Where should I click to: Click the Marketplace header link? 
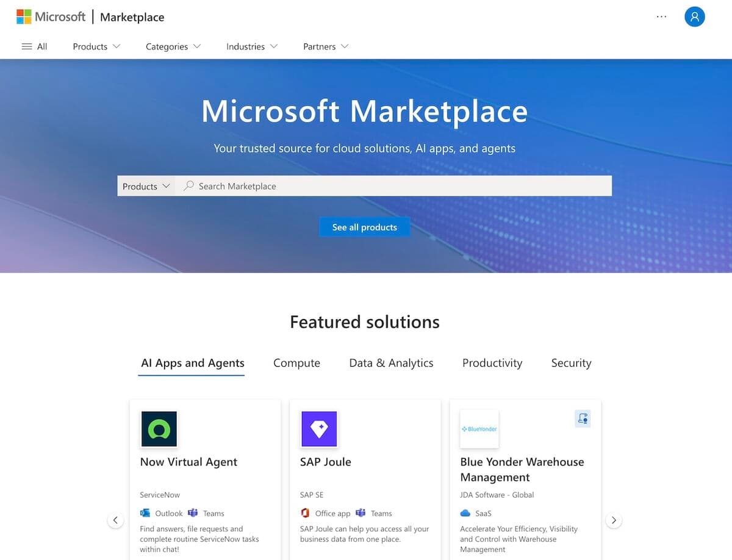pos(132,17)
